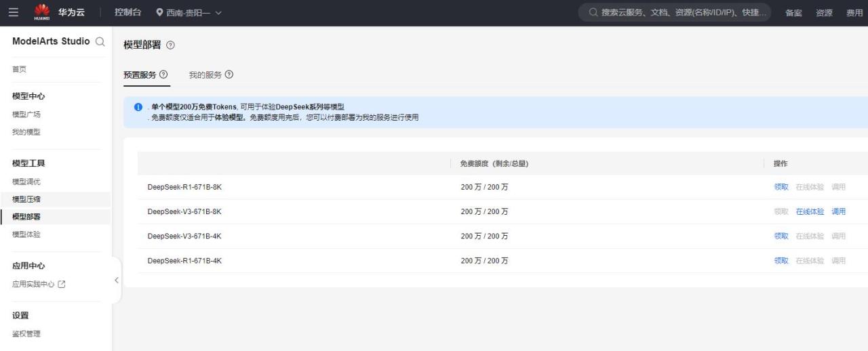Viewport: 868px width, 351px height.
Task: Click the help icon on the 我的服务 tab
Action: pos(229,75)
